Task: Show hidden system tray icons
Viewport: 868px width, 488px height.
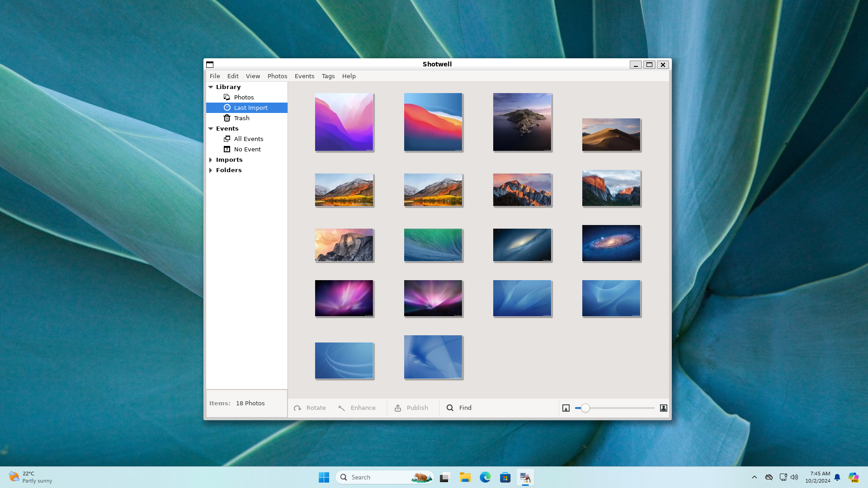Action: tap(754, 477)
